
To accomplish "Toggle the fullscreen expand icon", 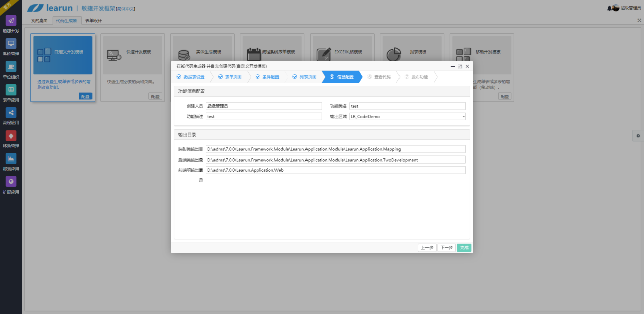I will click(639, 21).
